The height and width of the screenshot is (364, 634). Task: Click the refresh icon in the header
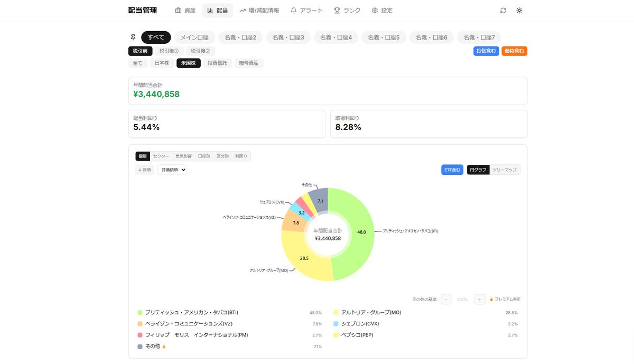click(503, 11)
